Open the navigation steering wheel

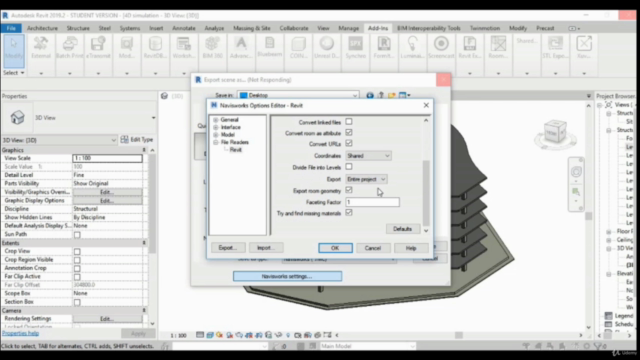pyautogui.click(x=576, y=172)
